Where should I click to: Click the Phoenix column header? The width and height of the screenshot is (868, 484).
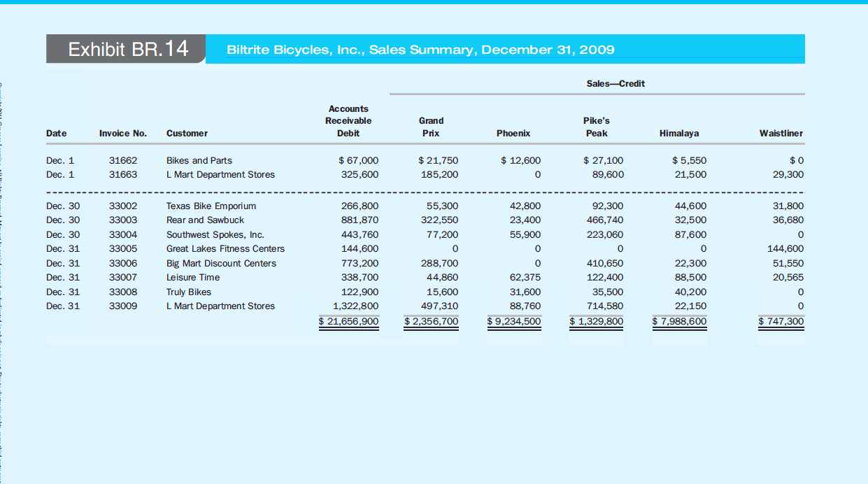click(513, 133)
